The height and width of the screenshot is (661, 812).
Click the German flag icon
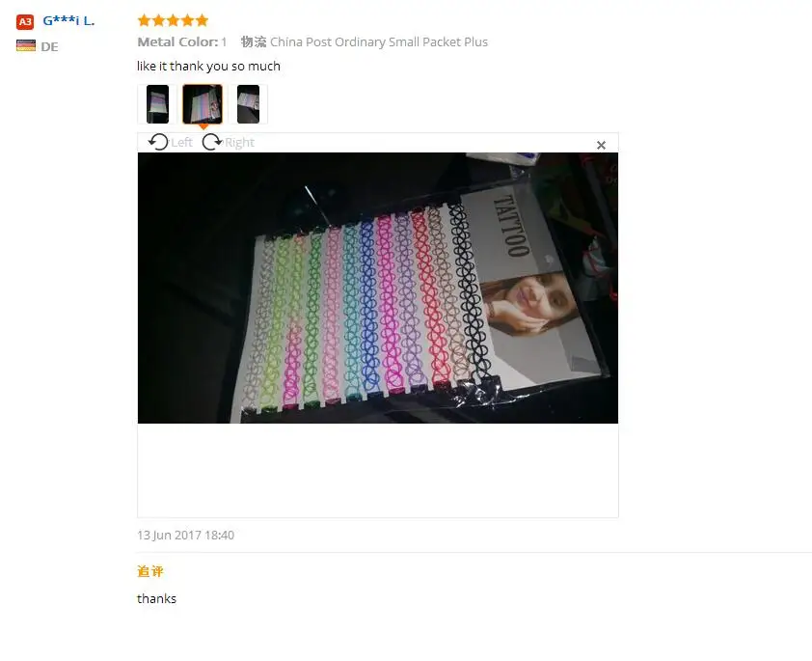pyautogui.click(x=26, y=45)
